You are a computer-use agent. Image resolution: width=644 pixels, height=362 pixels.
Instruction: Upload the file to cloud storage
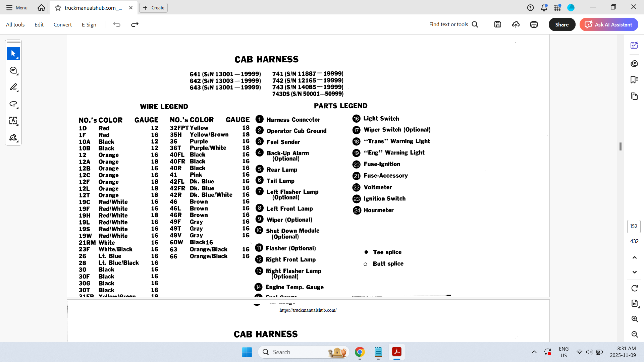pos(516,24)
